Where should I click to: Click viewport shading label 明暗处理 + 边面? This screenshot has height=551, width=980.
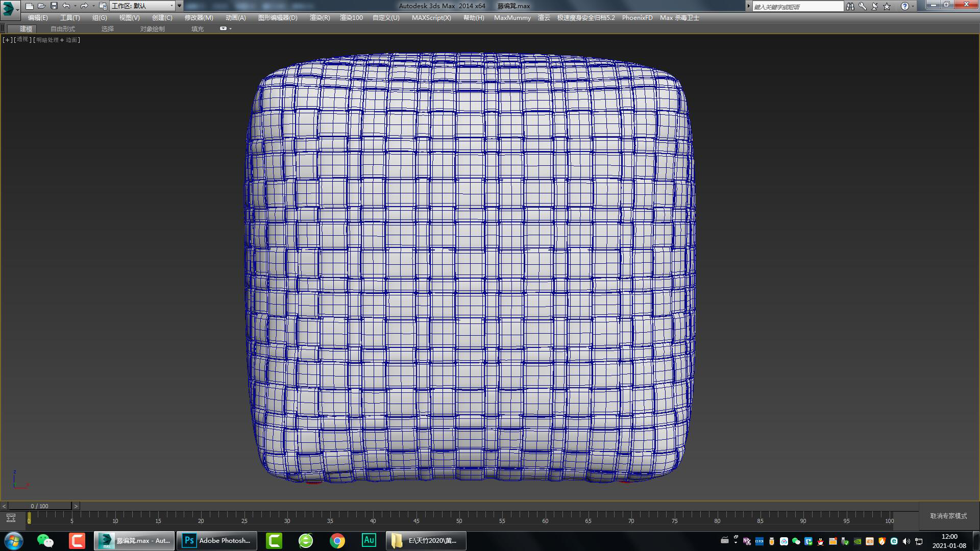click(57, 40)
